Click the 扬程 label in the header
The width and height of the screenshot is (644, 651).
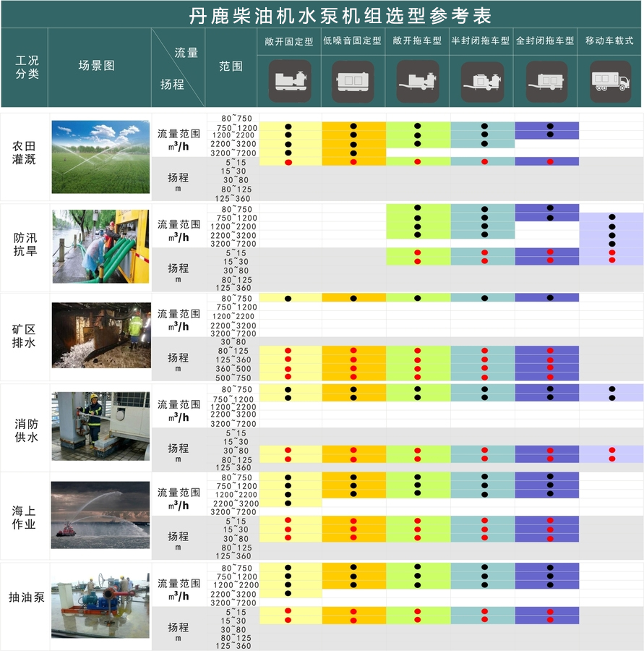pyautogui.click(x=172, y=85)
